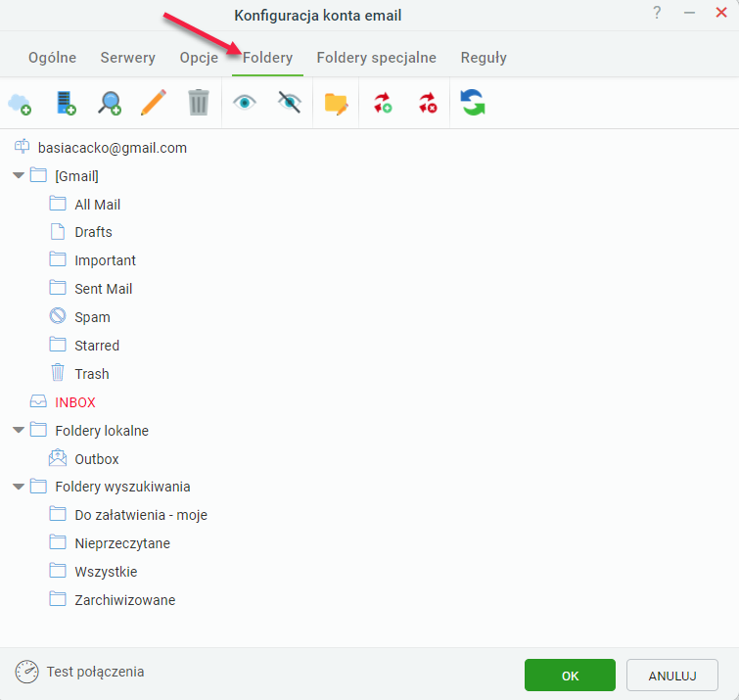Image resolution: width=739 pixels, height=700 pixels.
Task: Click the folder icon beside Wszystkie
Action: coord(58,571)
